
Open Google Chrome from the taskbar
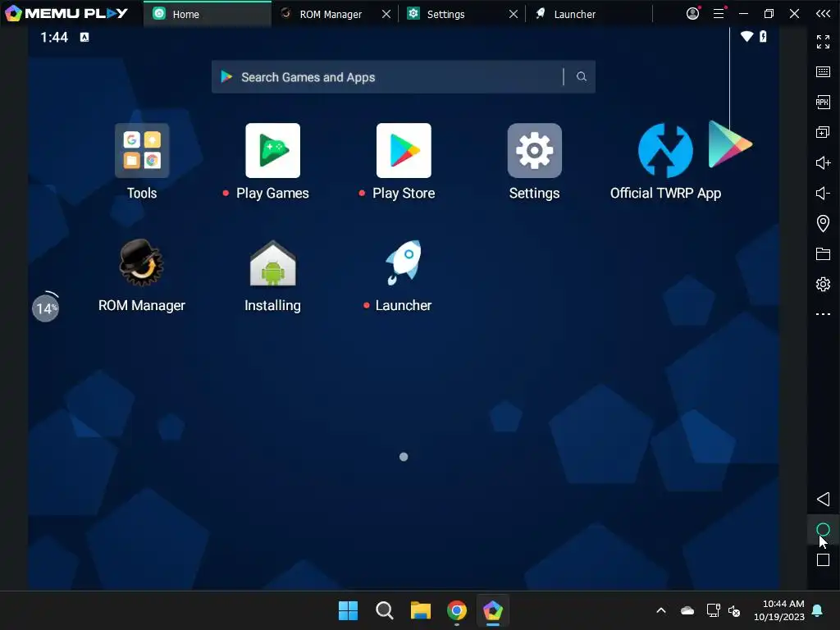(457, 610)
